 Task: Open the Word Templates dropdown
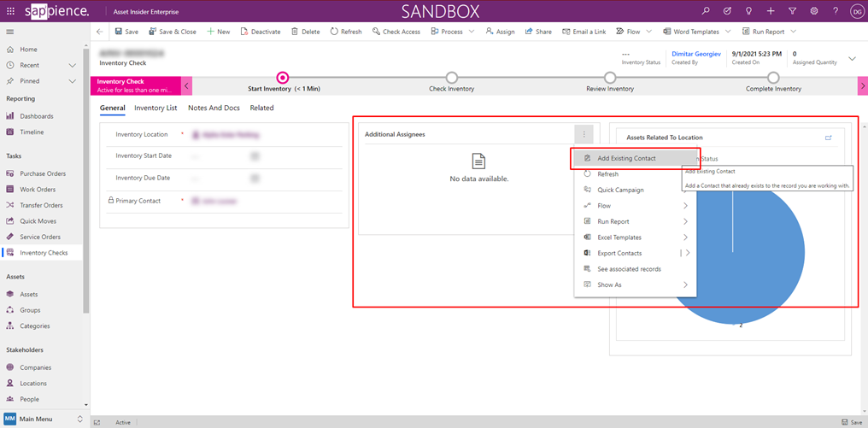(x=728, y=32)
